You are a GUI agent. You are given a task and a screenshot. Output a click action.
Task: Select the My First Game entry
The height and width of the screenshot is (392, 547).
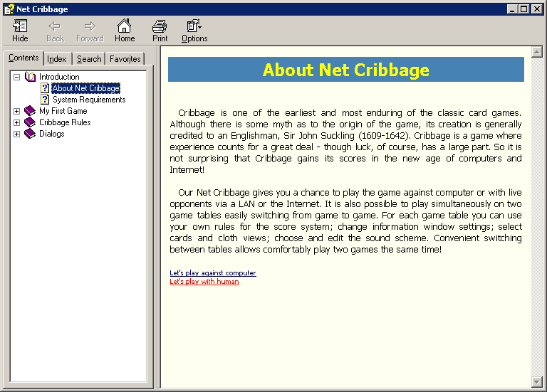coord(63,111)
